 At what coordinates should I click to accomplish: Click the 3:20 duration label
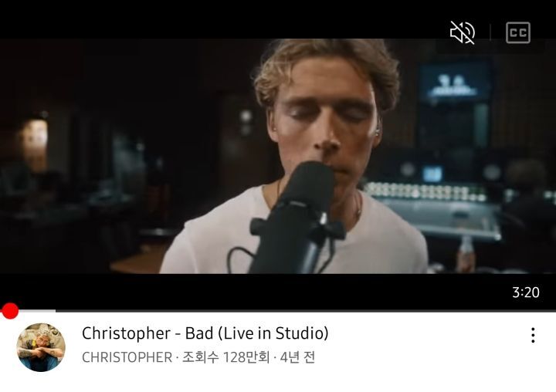[x=526, y=292]
